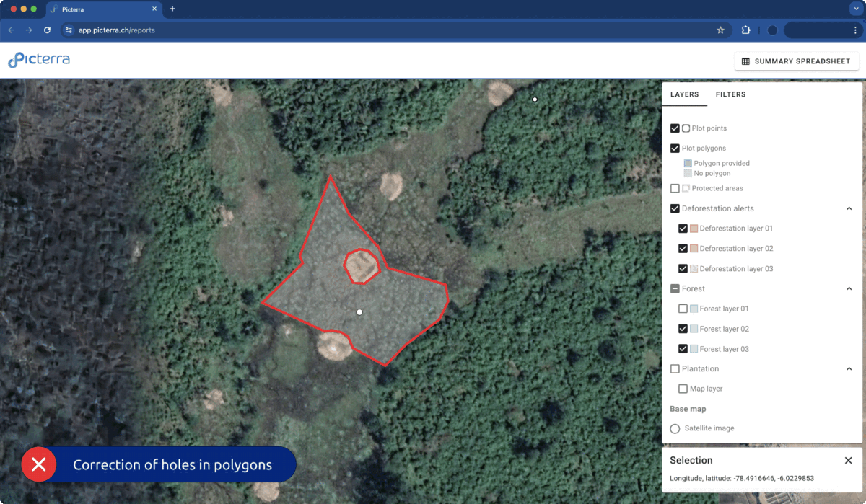Enable Forest layer 01 checkbox
Image resolution: width=866 pixels, height=504 pixels.
coord(683,309)
